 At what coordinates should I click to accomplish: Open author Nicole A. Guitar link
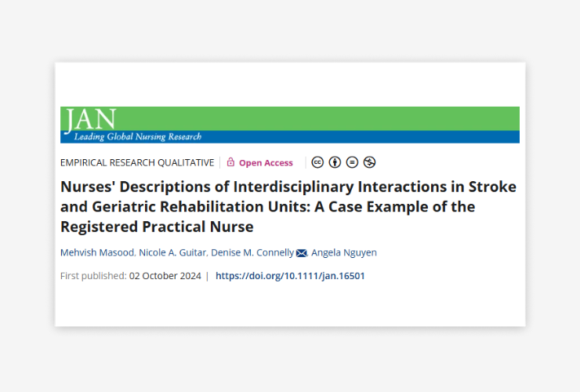(172, 252)
